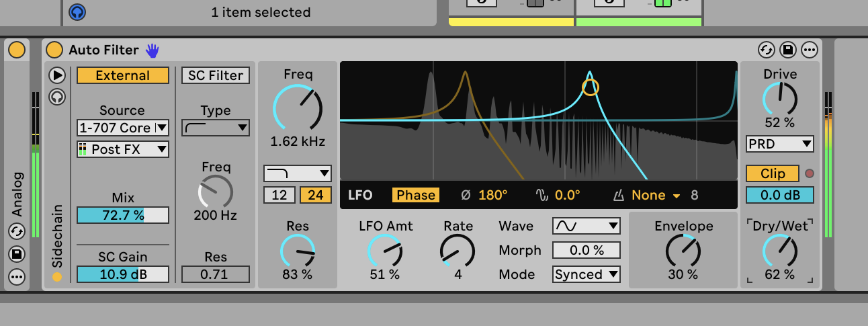The width and height of the screenshot is (868, 326).
Task: Toggle the Auto Filter device activator
Action: pyautogui.click(x=54, y=50)
